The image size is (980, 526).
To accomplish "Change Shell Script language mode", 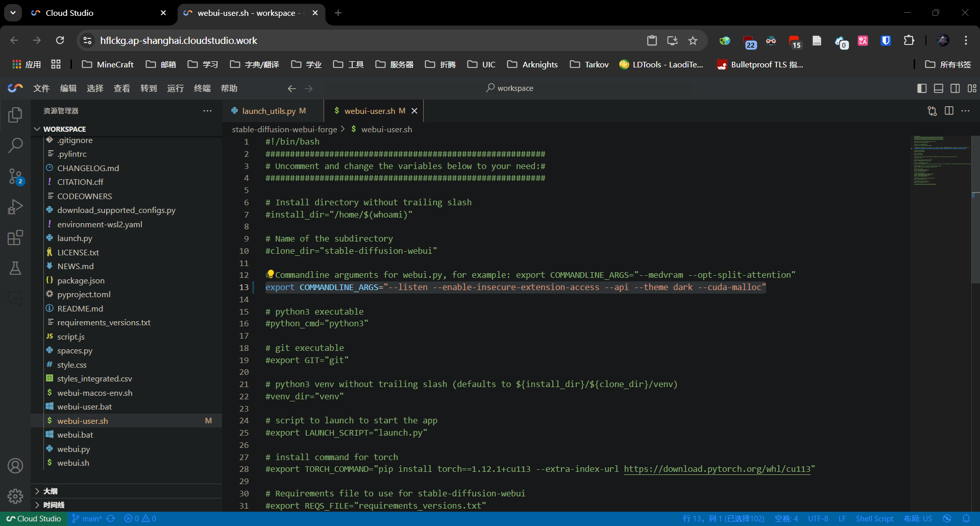I will pyautogui.click(x=874, y=518).
